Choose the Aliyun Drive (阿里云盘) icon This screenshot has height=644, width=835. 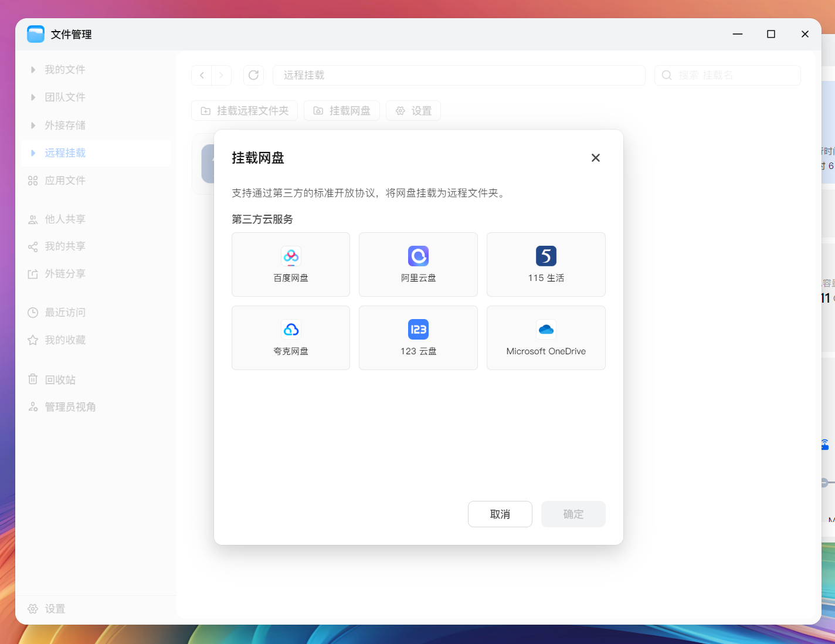point(418,256)
